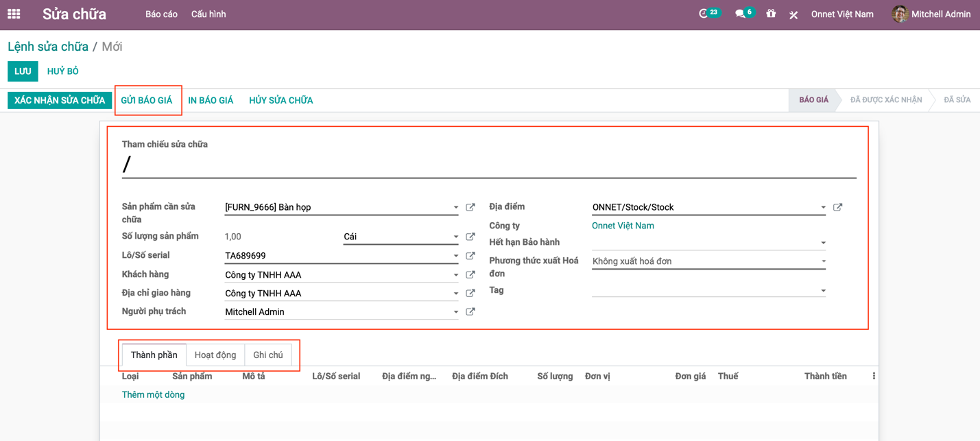Click XÁC NHẬN SỬA CHỮA button

[59, 100]
